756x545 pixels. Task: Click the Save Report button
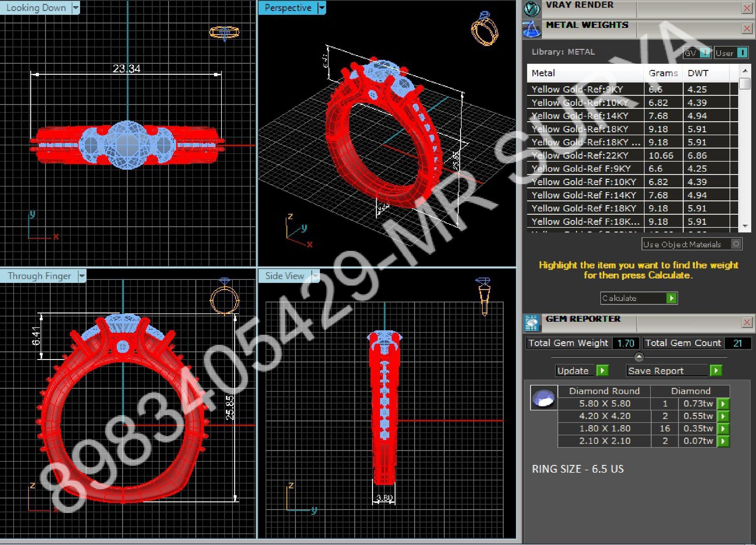[x=674, y=371]
